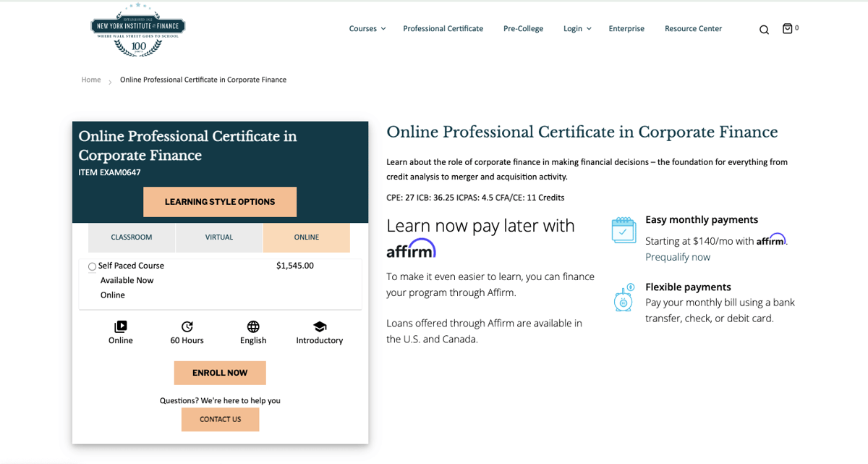Screen dimensions: 868x464
Task: Click the Contact Us button
Action: [220, 419]
